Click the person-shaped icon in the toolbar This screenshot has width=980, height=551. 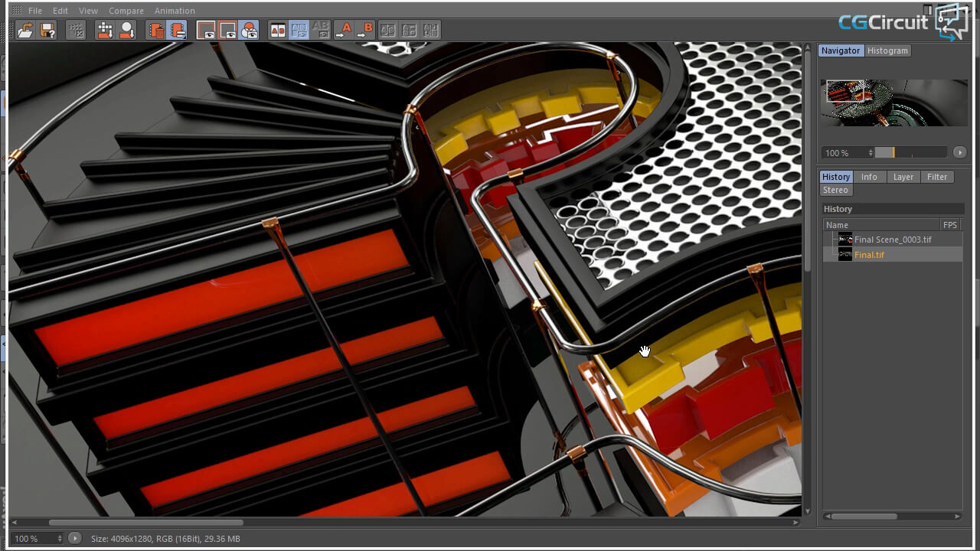(x=127, y=30)
